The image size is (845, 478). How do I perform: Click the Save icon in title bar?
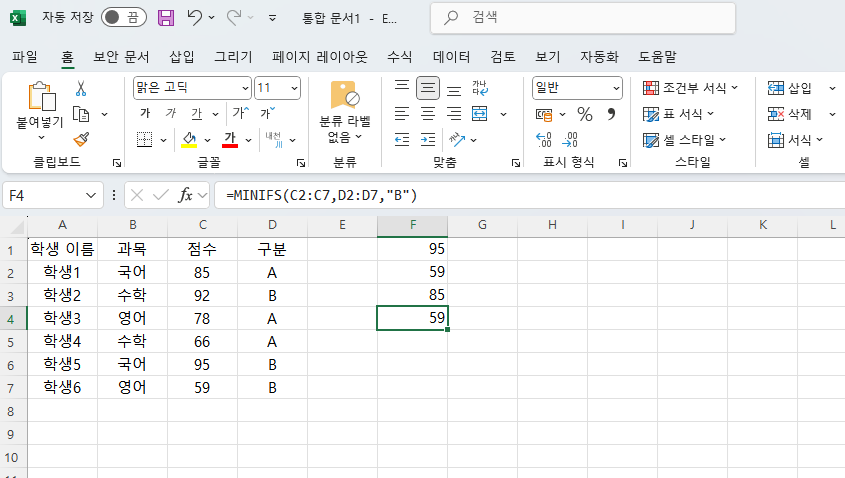166,18
